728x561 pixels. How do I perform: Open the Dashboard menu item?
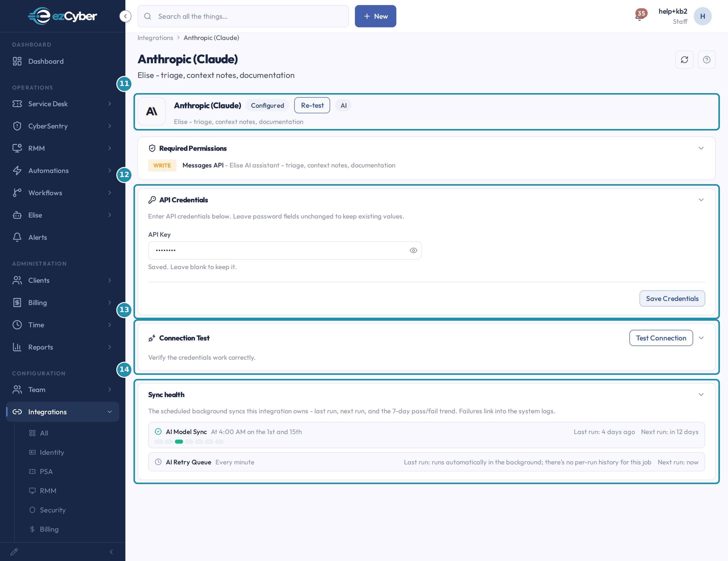[x=63, y=61]
